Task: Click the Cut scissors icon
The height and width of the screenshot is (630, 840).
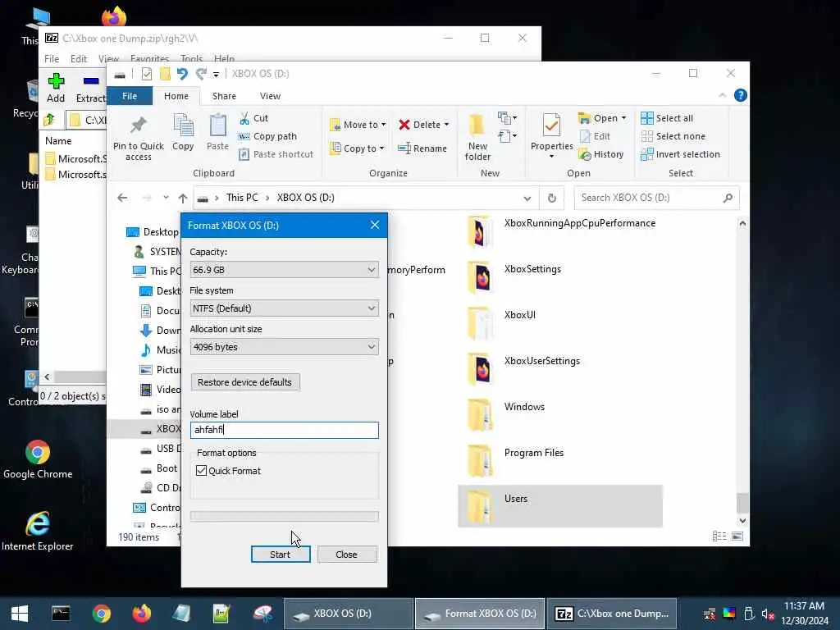Action: point(244,118)
